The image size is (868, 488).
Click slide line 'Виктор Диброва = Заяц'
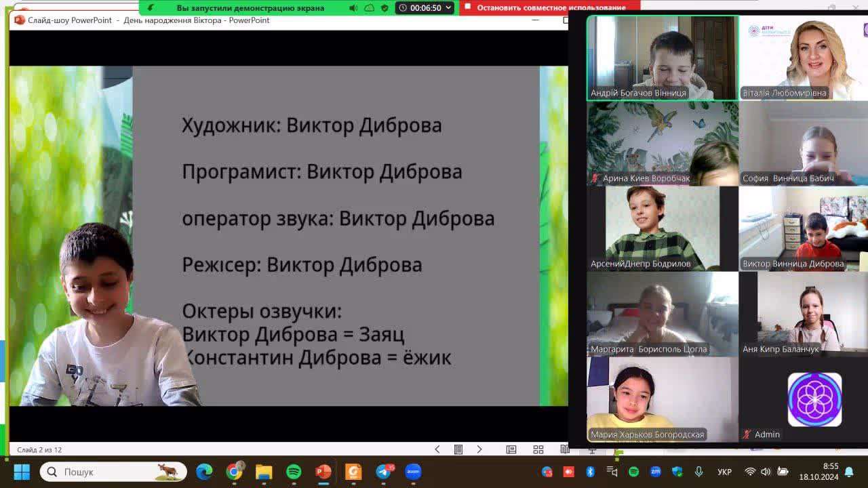click(x=293, y=334)
